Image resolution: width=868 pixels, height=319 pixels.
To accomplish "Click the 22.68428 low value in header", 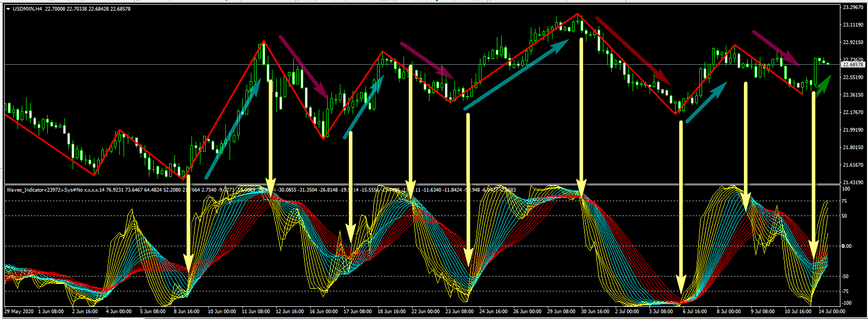I will 99,9.
